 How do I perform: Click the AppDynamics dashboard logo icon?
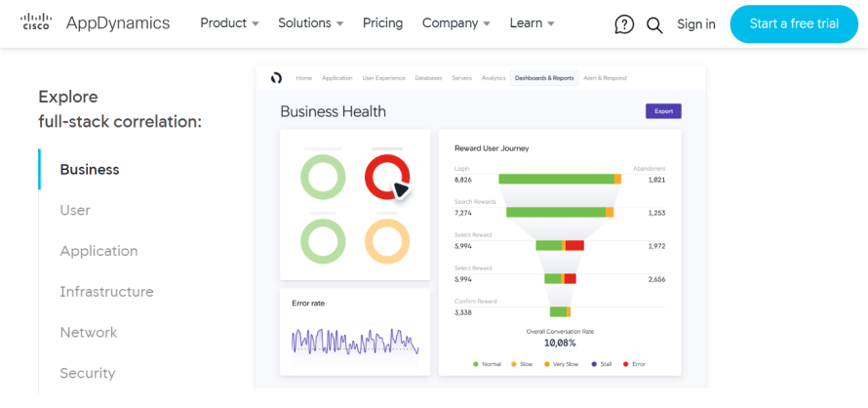276,78
